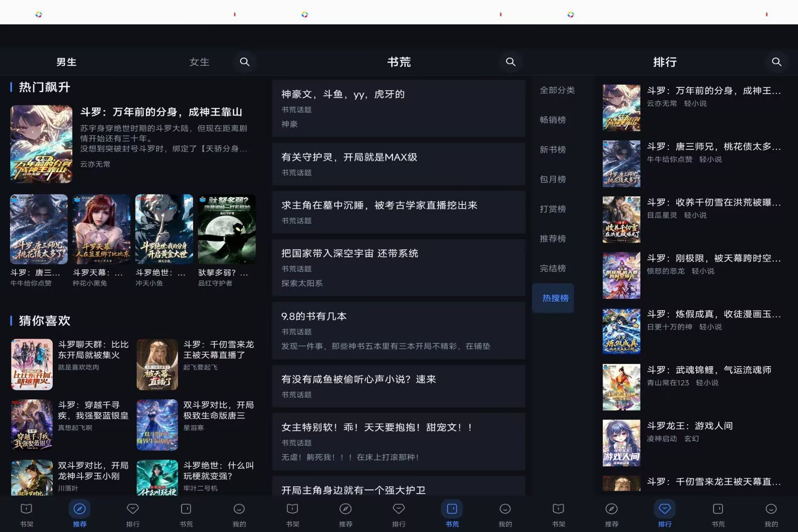This screenshot has width=798, height=532.
Task: Open 书架 in the right screen's bottom bar
Action: point(559,515)
